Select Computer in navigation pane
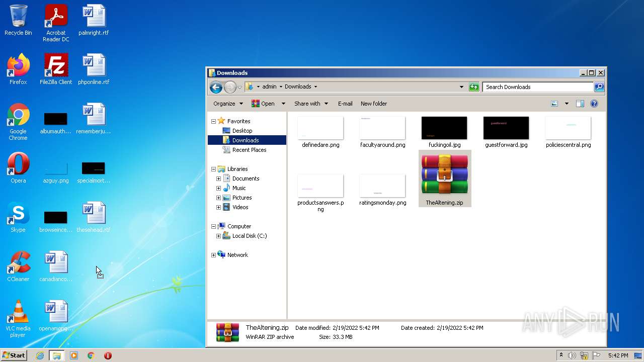 (239, 226)
